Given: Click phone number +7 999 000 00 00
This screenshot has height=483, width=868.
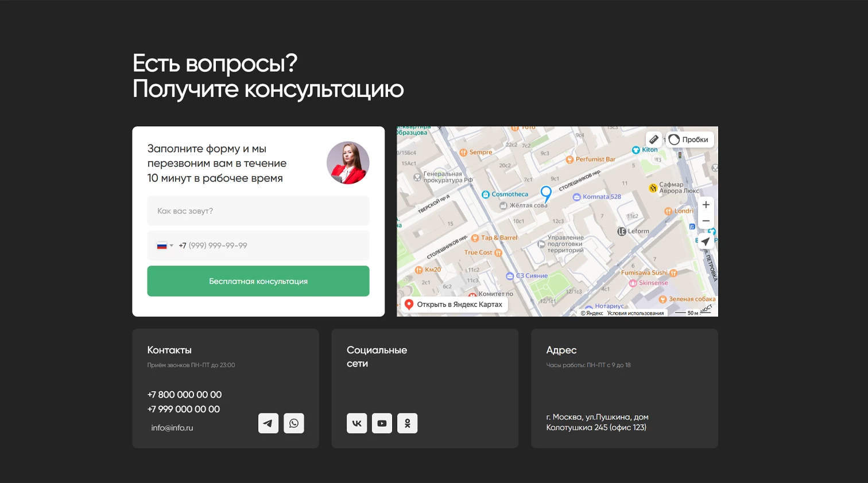Looking at the screenshot, I should point(184,409).
